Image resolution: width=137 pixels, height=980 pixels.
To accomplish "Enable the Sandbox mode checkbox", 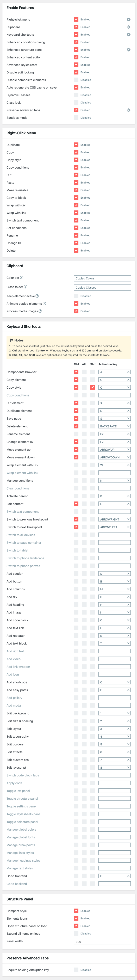I will 76,118.
